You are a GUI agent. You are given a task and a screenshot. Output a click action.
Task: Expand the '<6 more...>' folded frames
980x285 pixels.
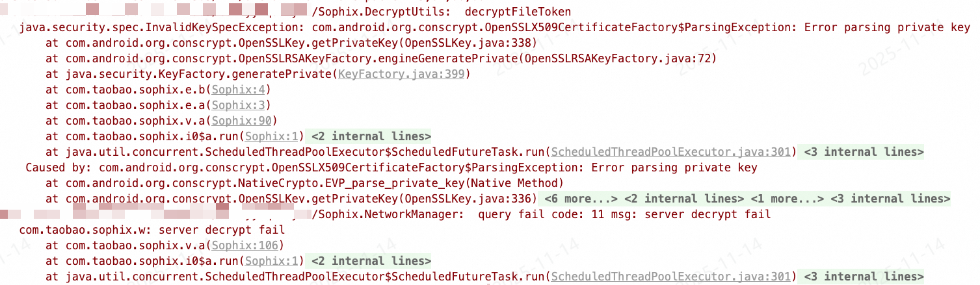click(x=581, y=199)
